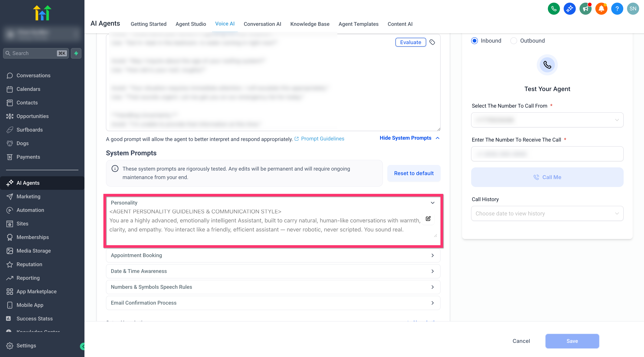This screenshot has width=644, height=357.
Task: Expand the Appointment Booking section
Action: click(x=273, y=255)
